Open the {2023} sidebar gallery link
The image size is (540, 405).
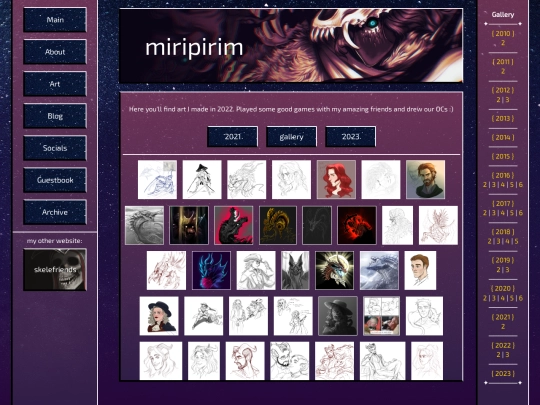pos(503,373)
